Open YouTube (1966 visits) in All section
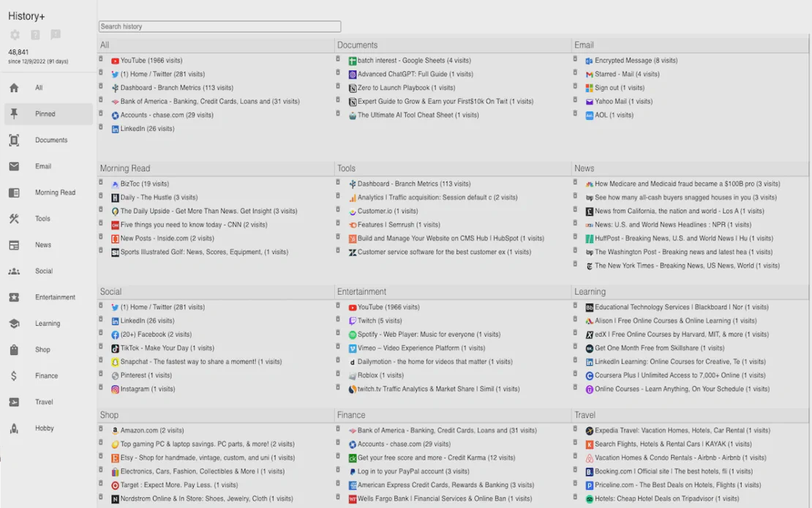The image size is (812, 508). pos(151,61)
